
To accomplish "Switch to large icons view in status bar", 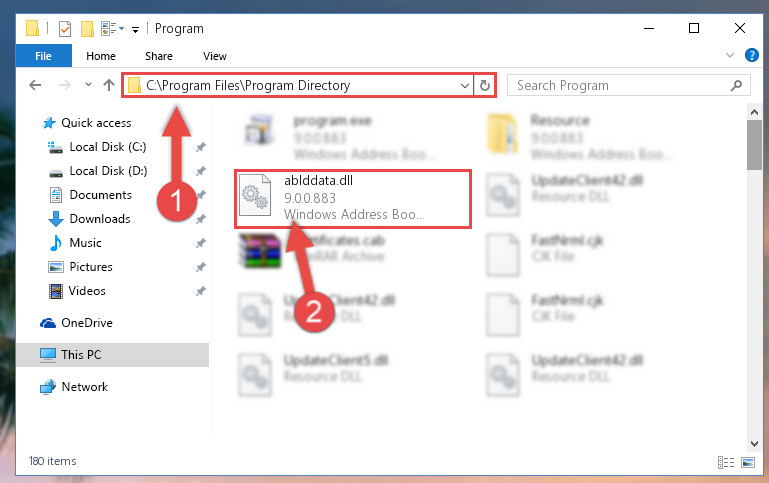I will [748, 462].
